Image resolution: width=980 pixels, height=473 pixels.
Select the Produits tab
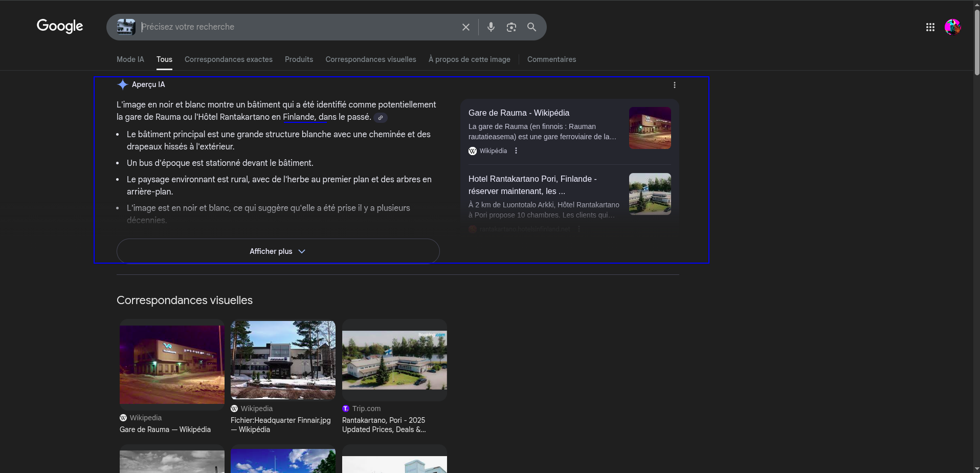(x=299, y=59)
